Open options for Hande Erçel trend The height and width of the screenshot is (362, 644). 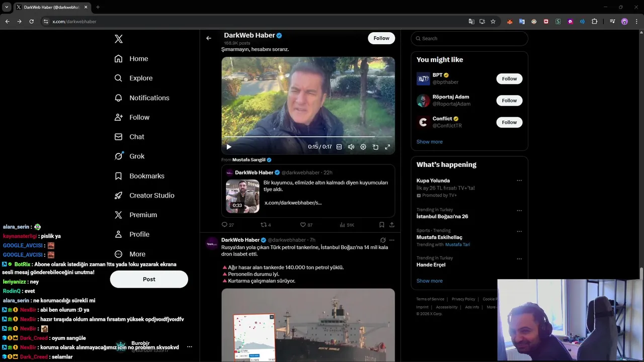click(519, 259)
